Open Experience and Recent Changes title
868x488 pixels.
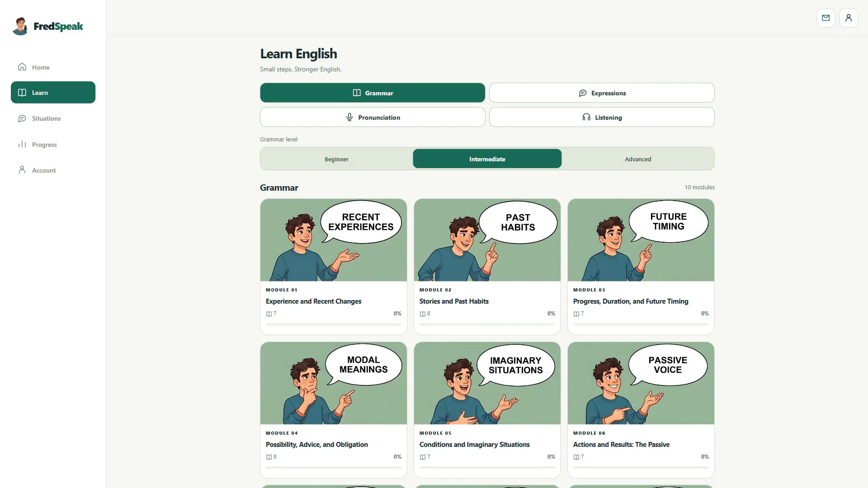[x=313, y=301]
